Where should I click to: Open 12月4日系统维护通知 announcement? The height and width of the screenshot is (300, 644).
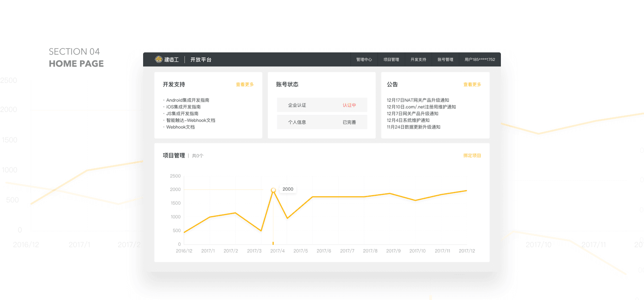(408, 120)
